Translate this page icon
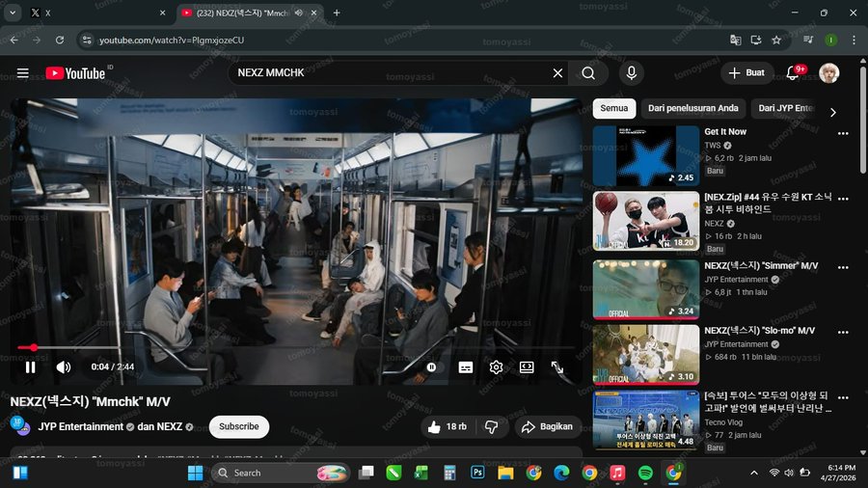The width and height of the screenshot is (868, 488). point(735,40)
